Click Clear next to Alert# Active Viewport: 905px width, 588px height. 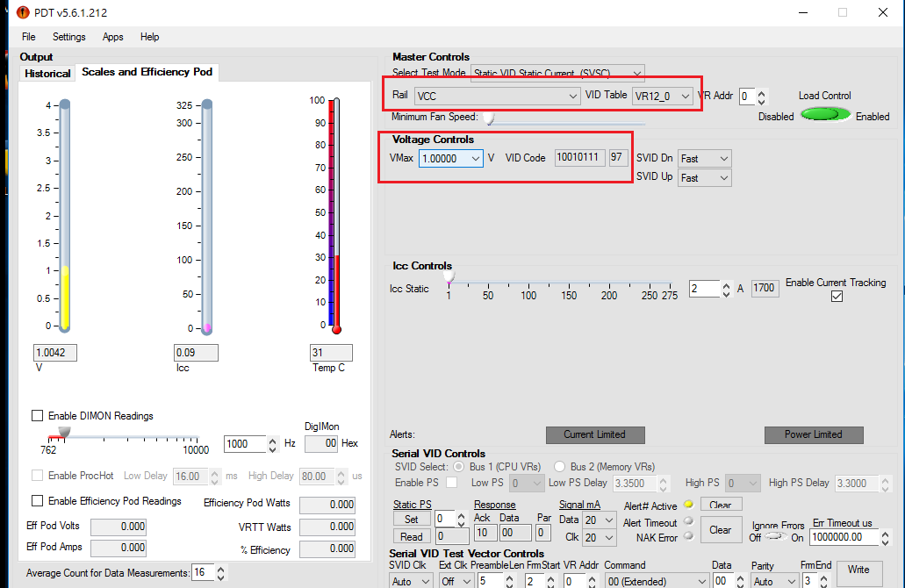pos(721,505)
